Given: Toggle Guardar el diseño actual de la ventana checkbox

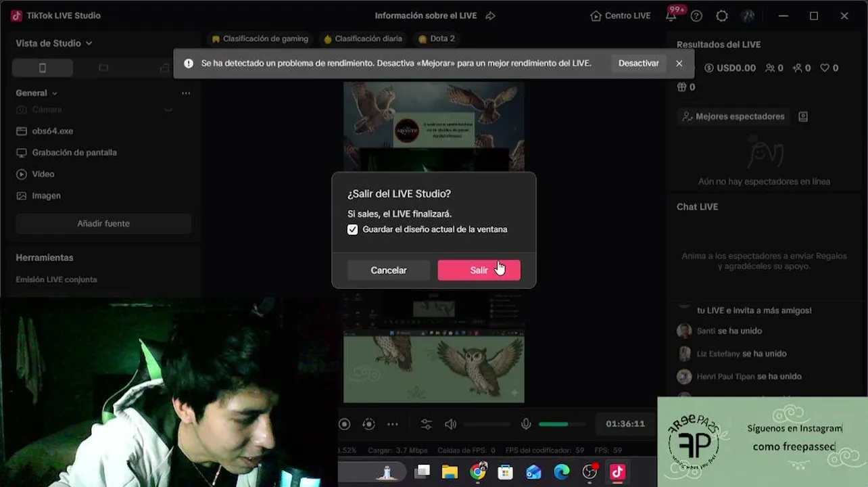Looking at the screenshot, I should [x=352, y=229].
